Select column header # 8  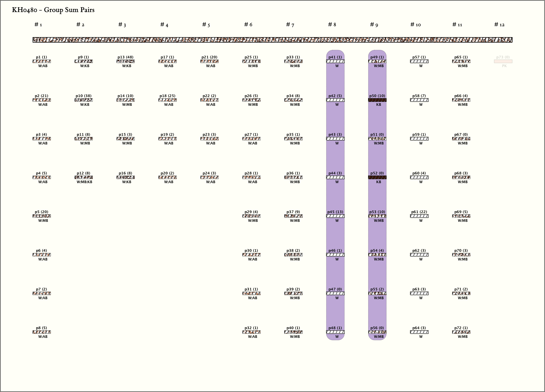tap(332, 24)
